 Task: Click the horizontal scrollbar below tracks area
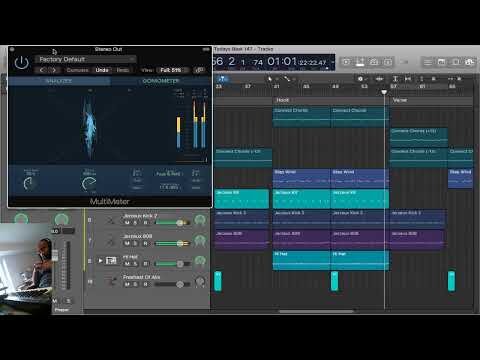click(x=316, y=311)
